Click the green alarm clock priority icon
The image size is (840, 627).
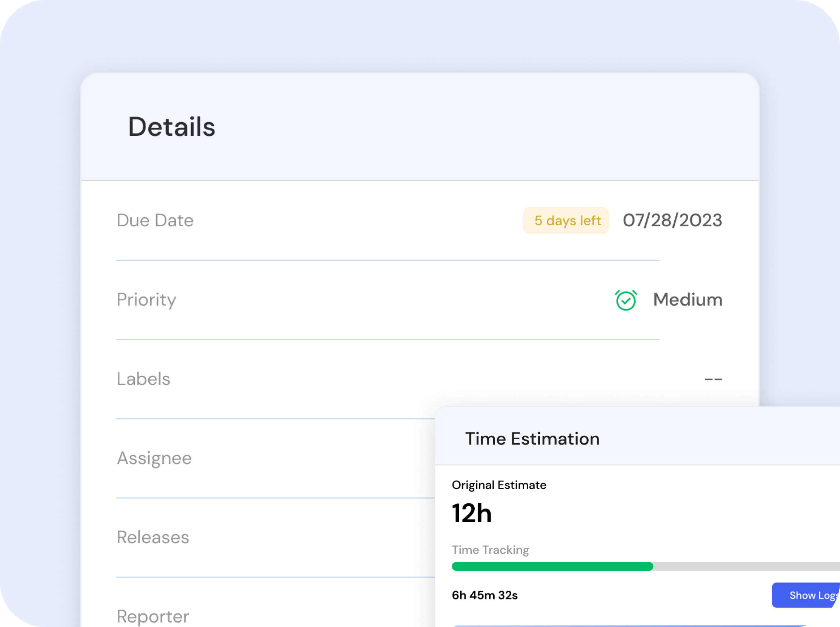click(x=626, y=300)
